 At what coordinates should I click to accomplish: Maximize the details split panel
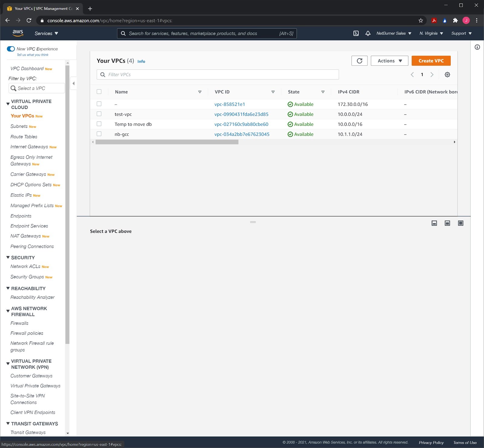click(x=460, y=223)
